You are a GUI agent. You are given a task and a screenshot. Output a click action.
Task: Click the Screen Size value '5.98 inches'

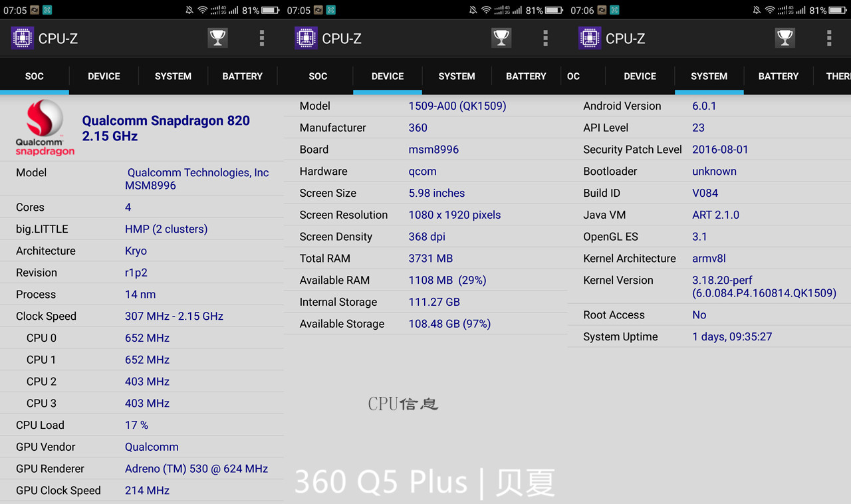click(x=437, y=193)
